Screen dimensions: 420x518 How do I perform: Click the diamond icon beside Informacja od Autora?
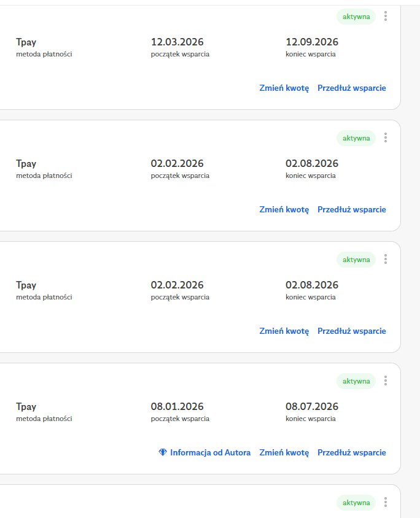pos(163,452)
